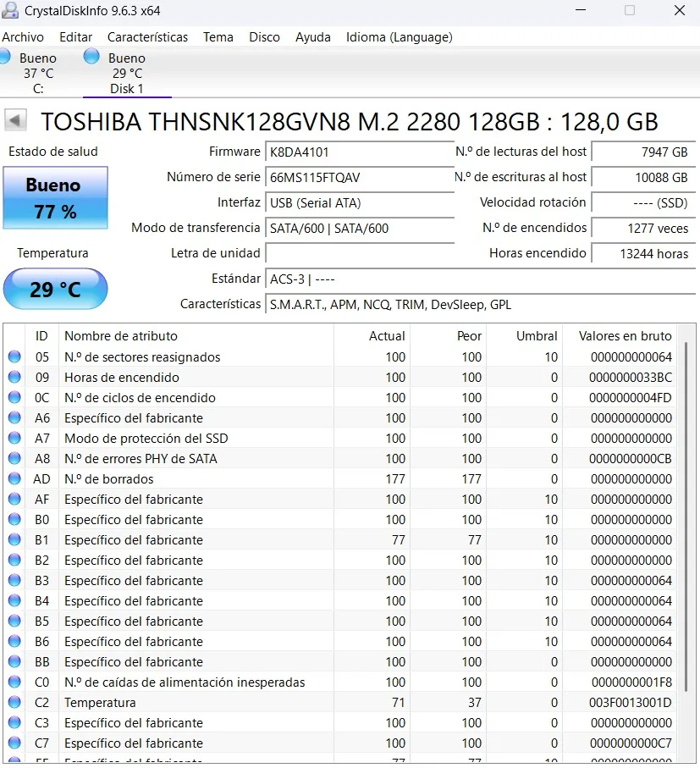This screenshot has height=768, width=700.
Task: Open the Disco menu
Action: tap(264, 37)
